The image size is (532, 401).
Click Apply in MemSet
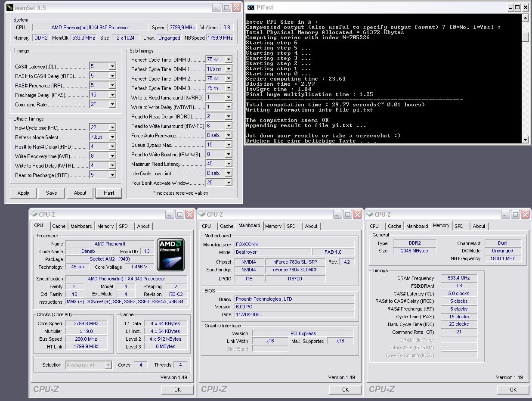click(x=23, y=193)
